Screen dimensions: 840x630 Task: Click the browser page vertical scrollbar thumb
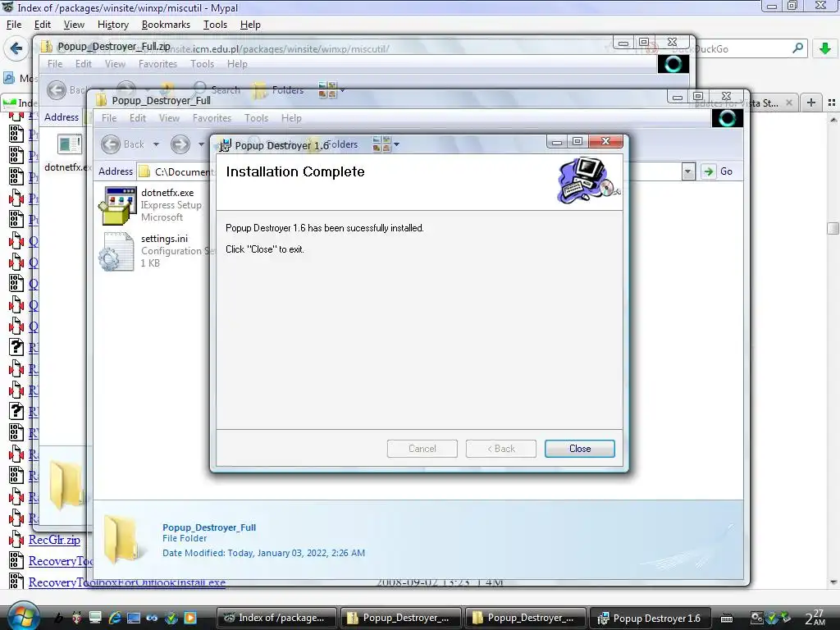833,229
